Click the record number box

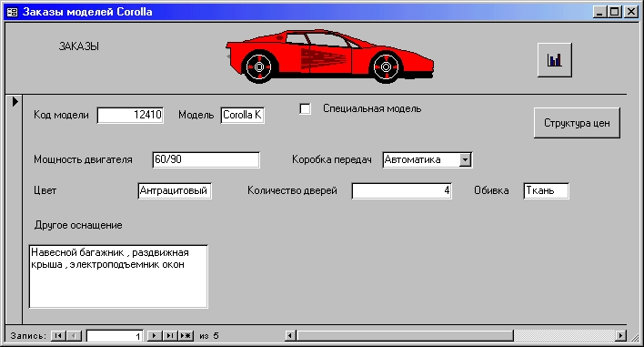[x=115, y=336]
